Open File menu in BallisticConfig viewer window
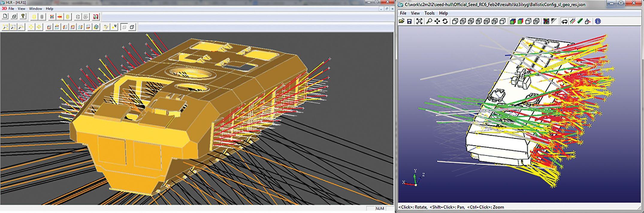This screenshot has width=644, height=213. (403, 13)
